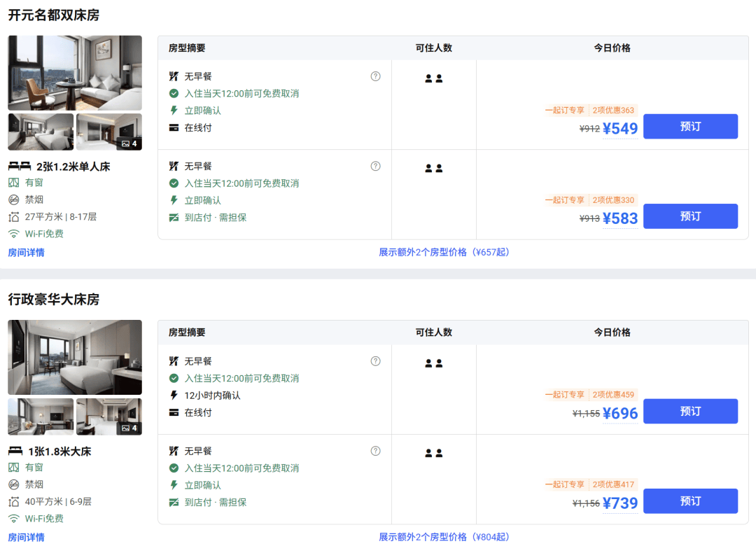
Task: Click the ¥549 discounted price details
Action: click(620, 128)
